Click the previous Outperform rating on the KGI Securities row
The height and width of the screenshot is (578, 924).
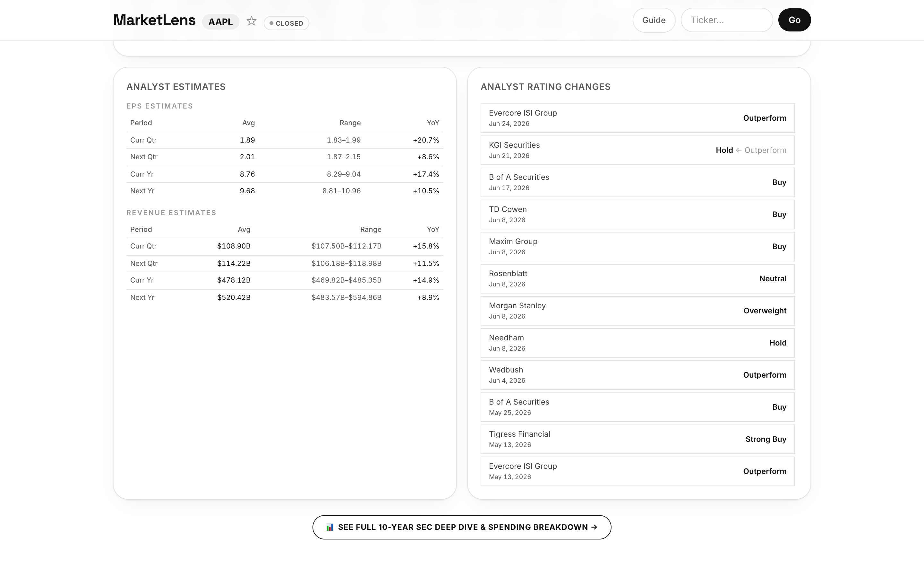coord(765,150)
